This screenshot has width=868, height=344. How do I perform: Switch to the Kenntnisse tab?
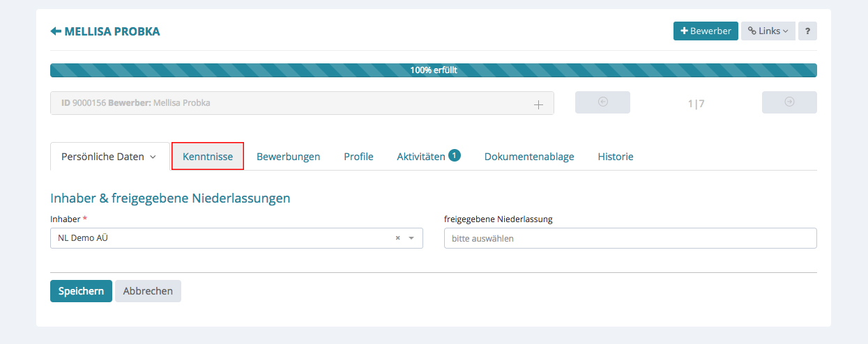[x=208, y=157]
